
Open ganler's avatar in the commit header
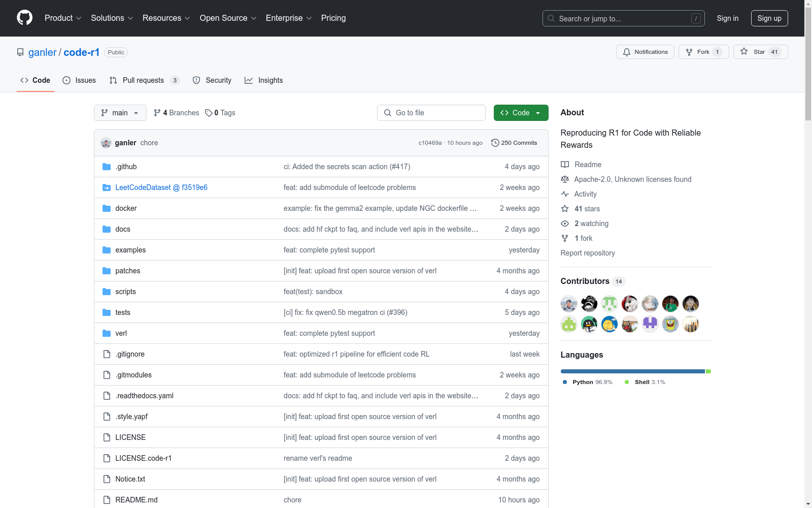coord(106,143)
